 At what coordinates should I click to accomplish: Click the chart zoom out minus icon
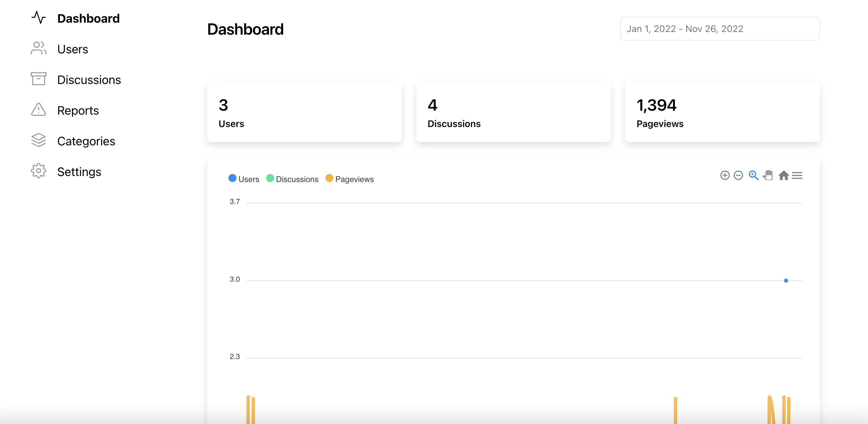tap(738, 175)
